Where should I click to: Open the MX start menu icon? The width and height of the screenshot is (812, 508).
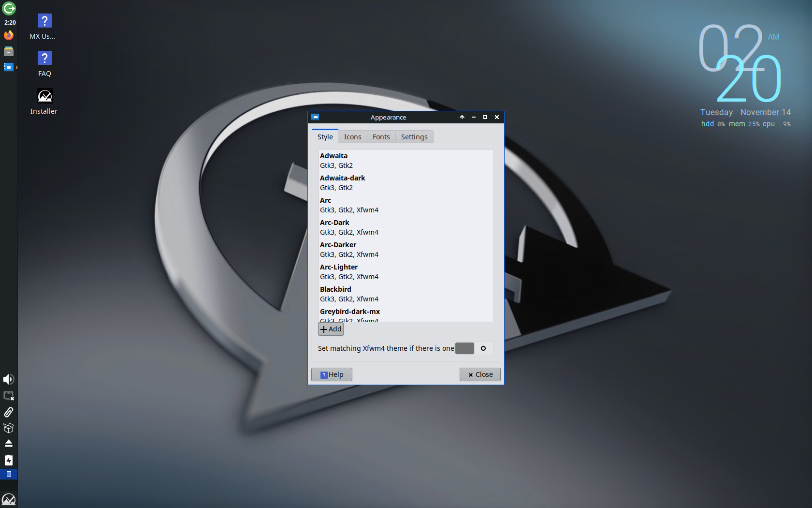9,499
